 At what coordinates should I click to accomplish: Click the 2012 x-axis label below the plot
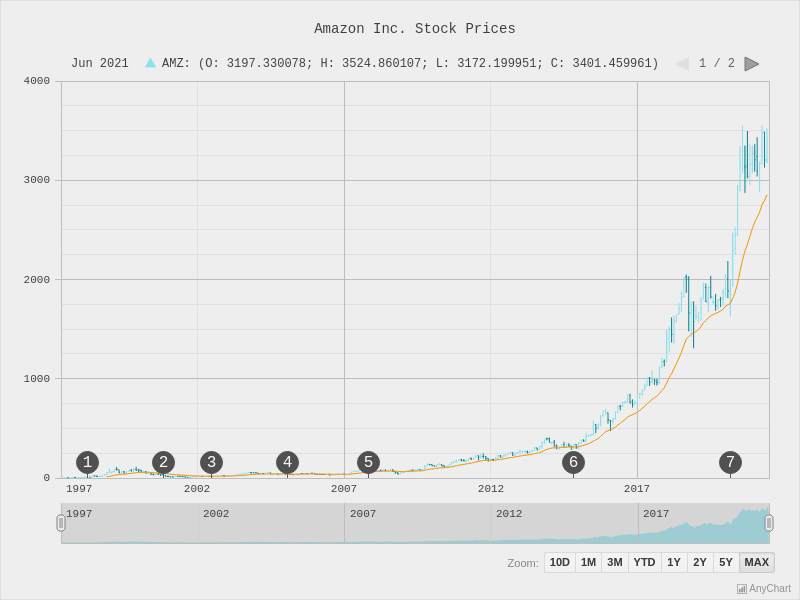point(491,489)
